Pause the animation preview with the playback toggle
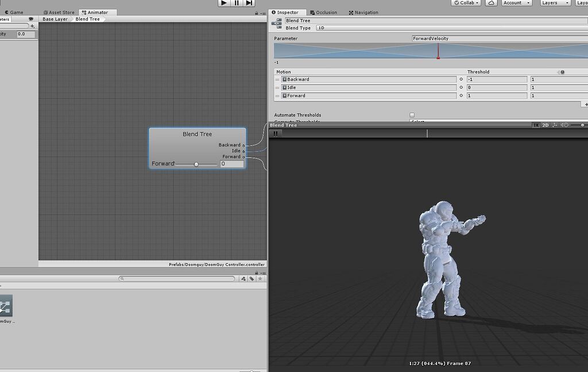 tap(276, 133)
